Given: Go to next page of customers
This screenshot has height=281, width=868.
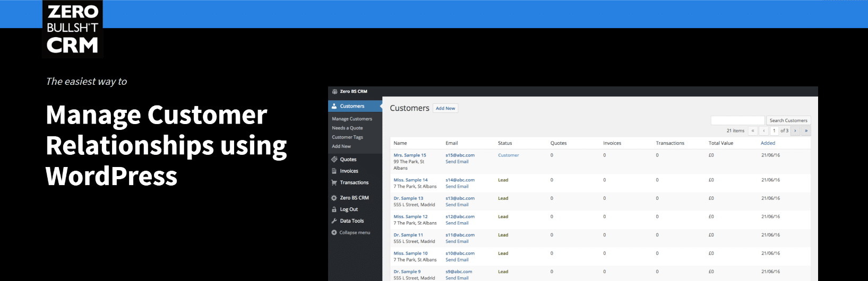Looking at the screenshot, I should [795, 130].
